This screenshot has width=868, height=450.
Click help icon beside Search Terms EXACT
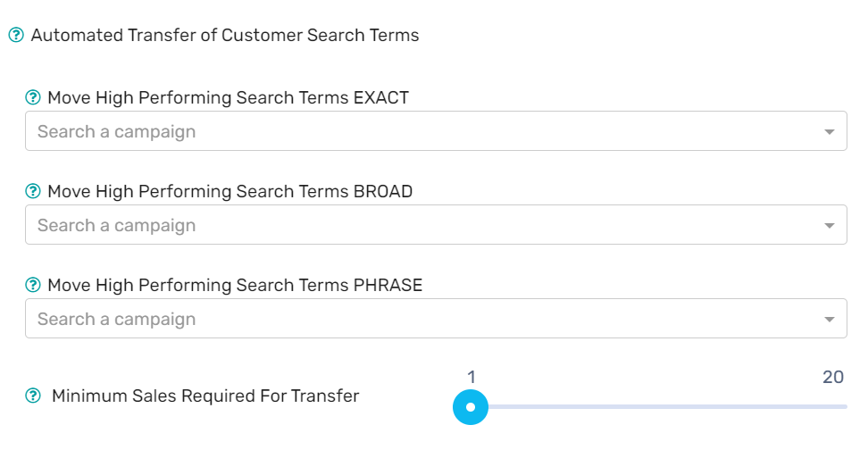(x=33, y=97)
